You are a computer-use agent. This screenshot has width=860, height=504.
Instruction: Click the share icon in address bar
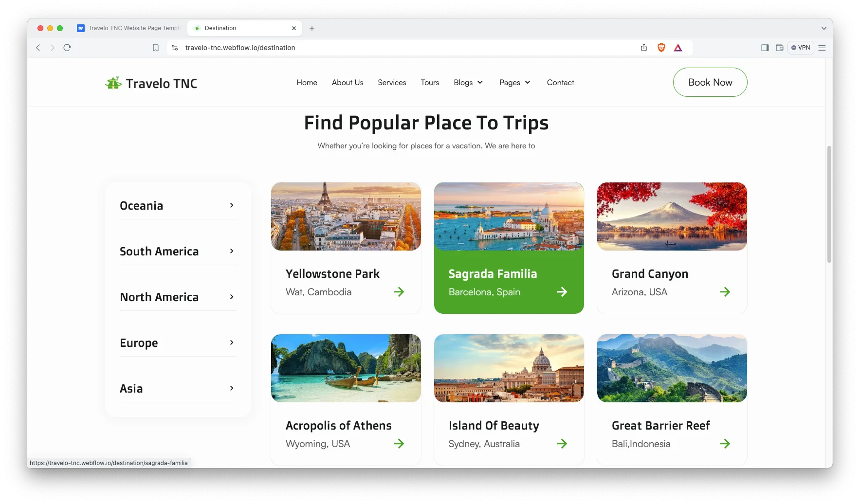point(644,48)
